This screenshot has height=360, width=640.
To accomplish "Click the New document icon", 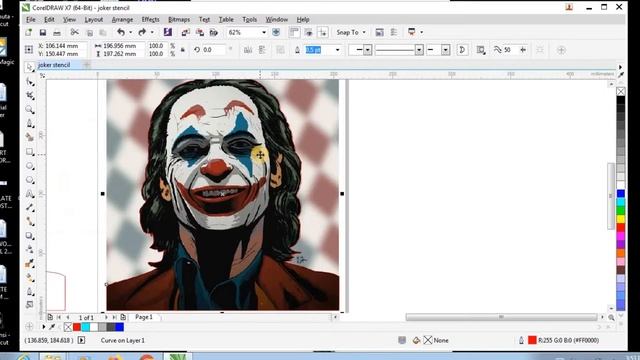I will tap(29, 32).
